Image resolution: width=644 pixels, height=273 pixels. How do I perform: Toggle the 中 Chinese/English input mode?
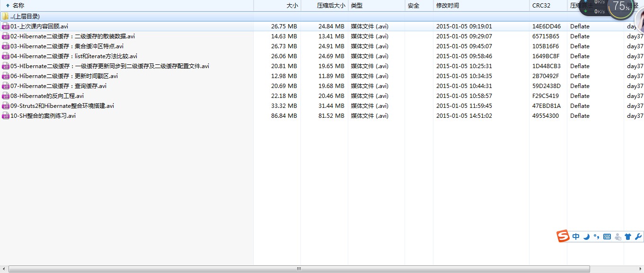[576, 237]
